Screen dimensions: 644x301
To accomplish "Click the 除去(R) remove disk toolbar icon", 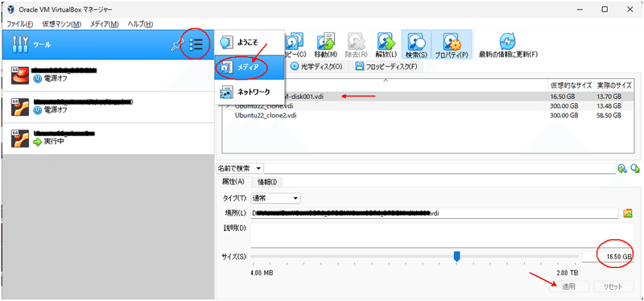I will pos(356,45).
